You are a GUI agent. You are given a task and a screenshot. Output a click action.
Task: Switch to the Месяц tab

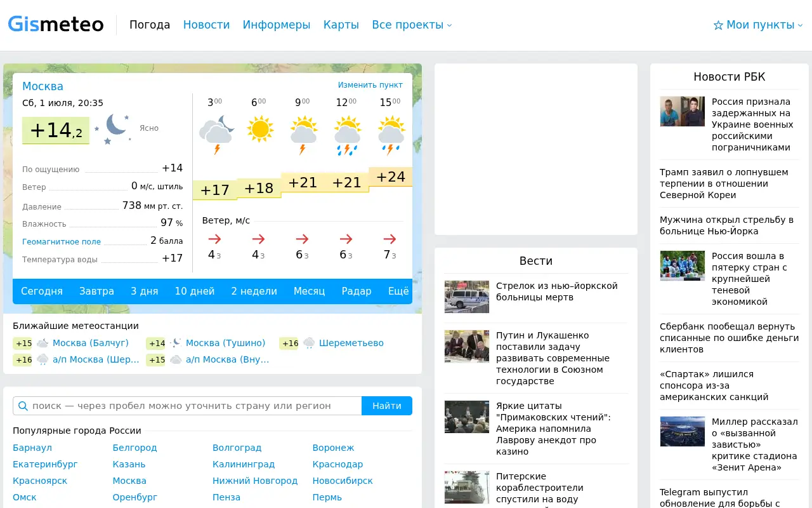(x=309, y=291)
